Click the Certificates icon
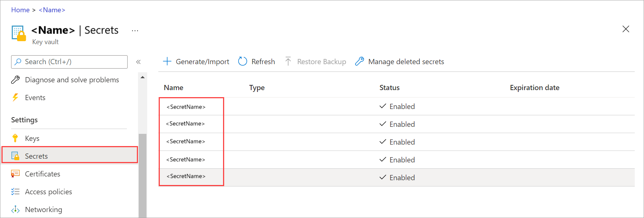 pyautogui.click(x=15, y=174)
